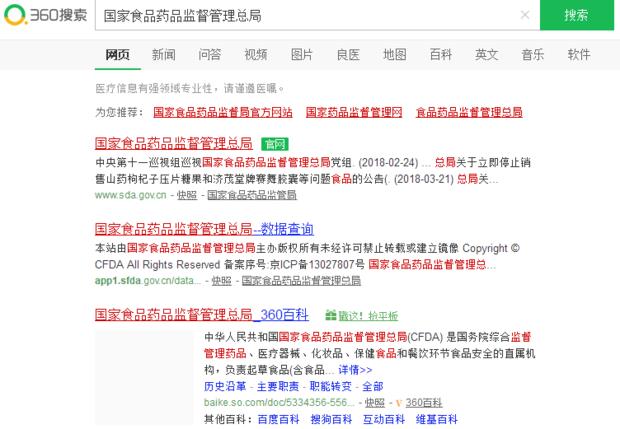This screenshot has height=429, width=620.
Task: Click 国家食品药品监督管理总局 source link under data result
Action: pos(301,281)
